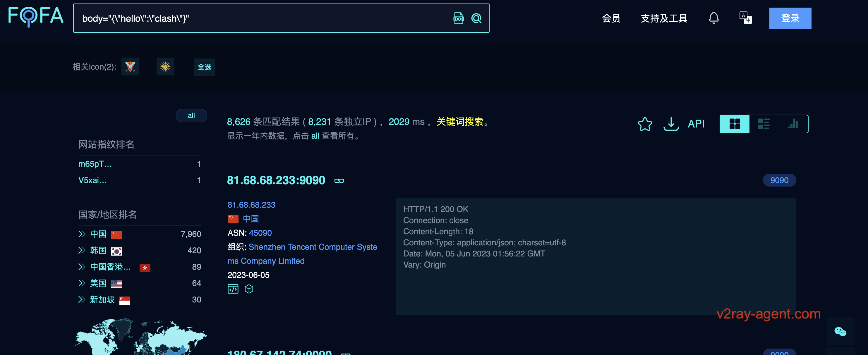Expand 韩国 country ranking
This screenshot has height=355, width=868.
(82, 250)
